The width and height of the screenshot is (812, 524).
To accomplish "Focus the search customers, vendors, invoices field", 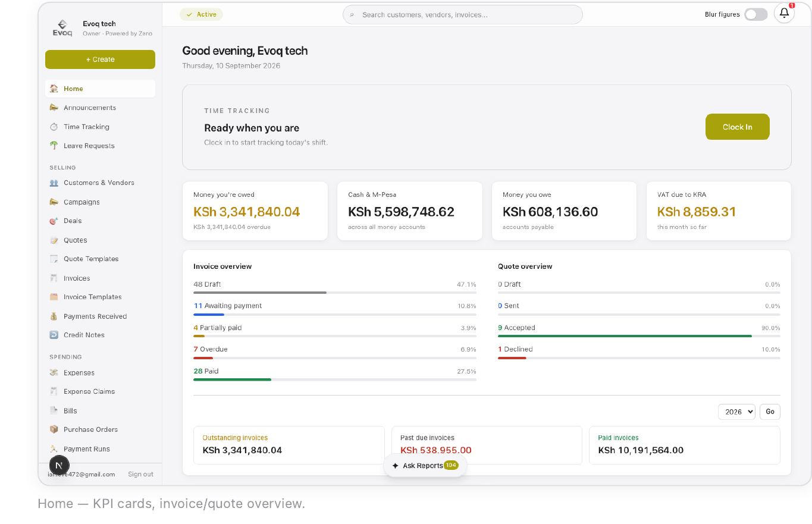I will [x=463, y=15].
